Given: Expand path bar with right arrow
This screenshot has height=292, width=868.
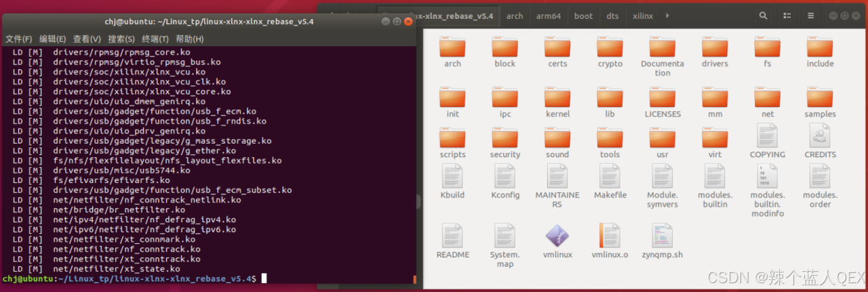Looking at the screenshot, I should point(668,16).
